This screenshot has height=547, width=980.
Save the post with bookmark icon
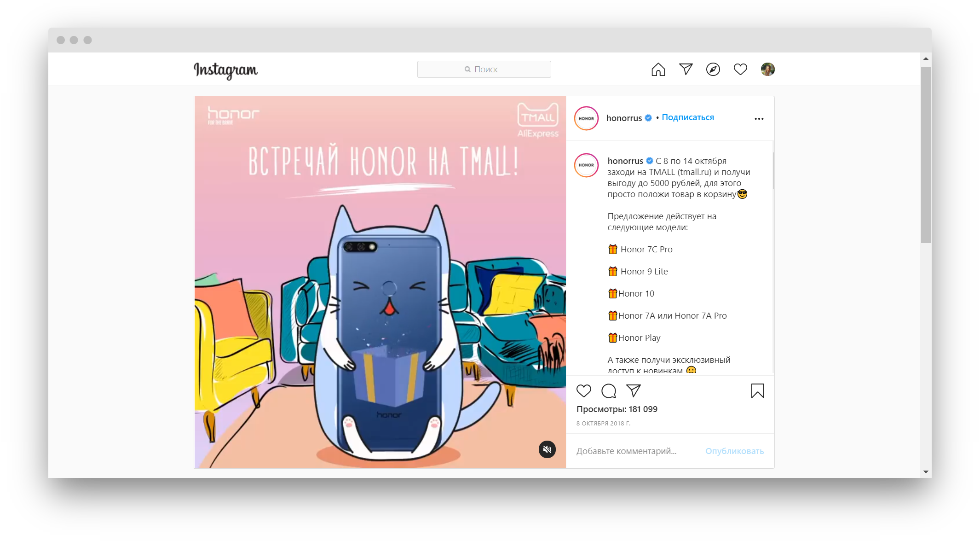point(758,391)
